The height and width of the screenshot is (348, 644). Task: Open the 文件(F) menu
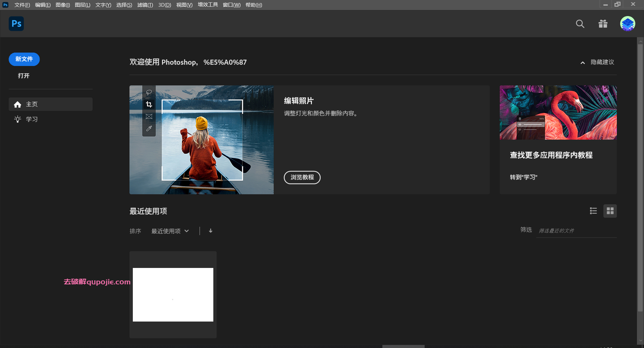[x=22, y=5]
